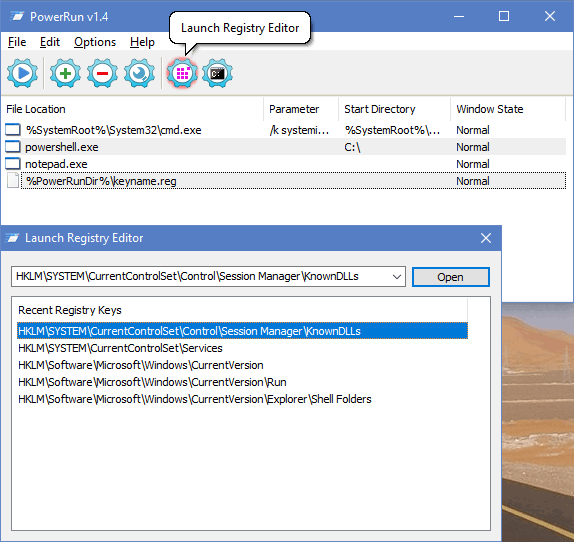Image resolution: width=574 pixels, height=542 pixels.
Task: Click Normal window state of cmd.exe
Action: [x=473, y=130]
